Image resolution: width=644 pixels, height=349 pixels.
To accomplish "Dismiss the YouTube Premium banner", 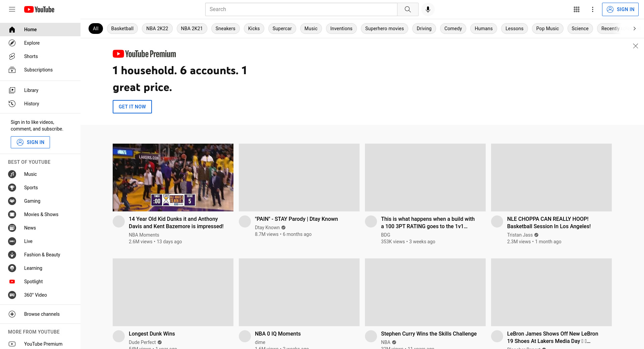I will 635,46.
